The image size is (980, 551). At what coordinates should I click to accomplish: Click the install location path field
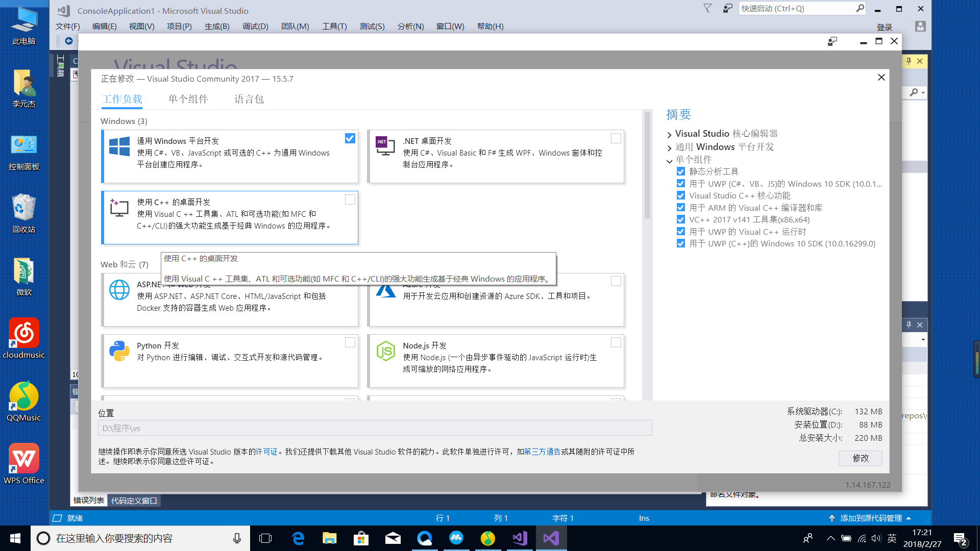pos(375,428)
